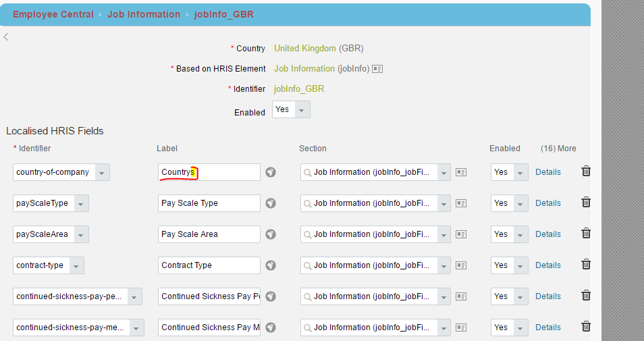Delete the payScaleType field row
The image size is (644, 341).
586,202
